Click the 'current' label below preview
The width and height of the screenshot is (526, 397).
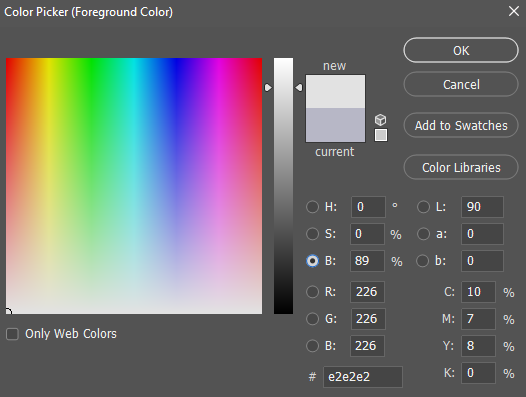(x=334, y=152)
